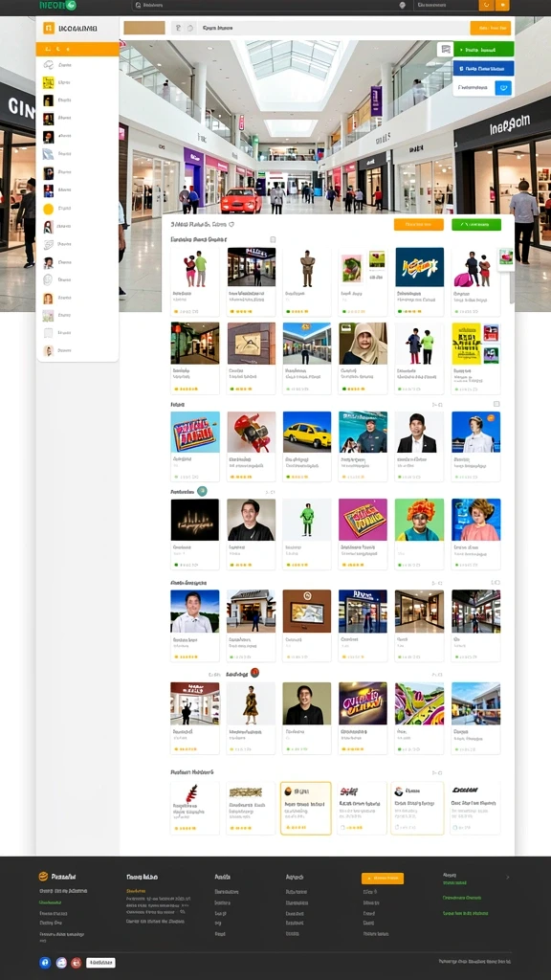The image size is (551, 980).
Task: Click the magnifier icon in top search bar
Action: click(x=138, y=5)
